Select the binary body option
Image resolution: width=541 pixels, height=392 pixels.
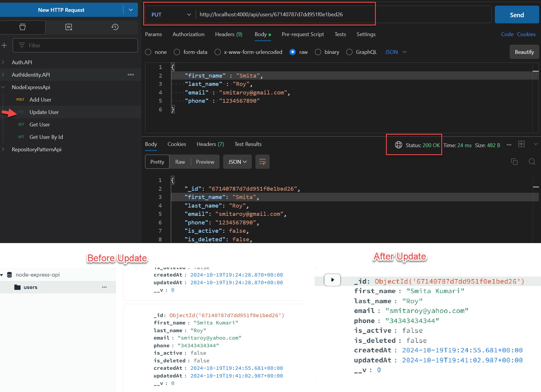click(318, 52)
